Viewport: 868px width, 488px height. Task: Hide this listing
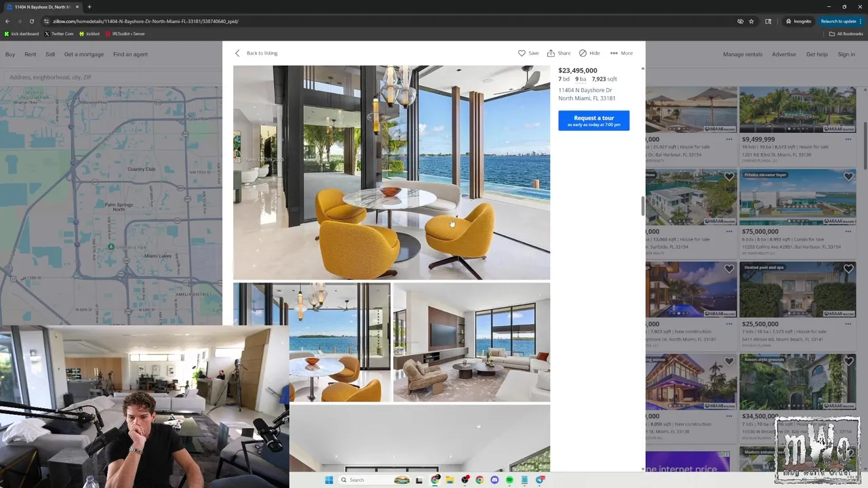(x=589, y=53)
